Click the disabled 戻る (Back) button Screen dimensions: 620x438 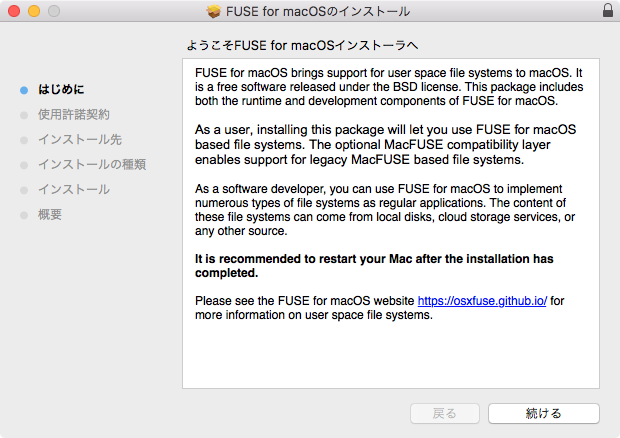445,413
